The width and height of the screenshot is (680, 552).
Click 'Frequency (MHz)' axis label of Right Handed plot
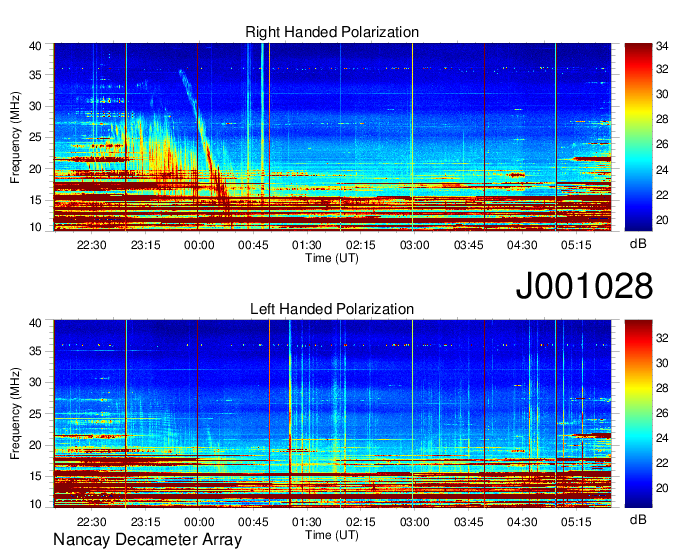(x=15, y=137)
